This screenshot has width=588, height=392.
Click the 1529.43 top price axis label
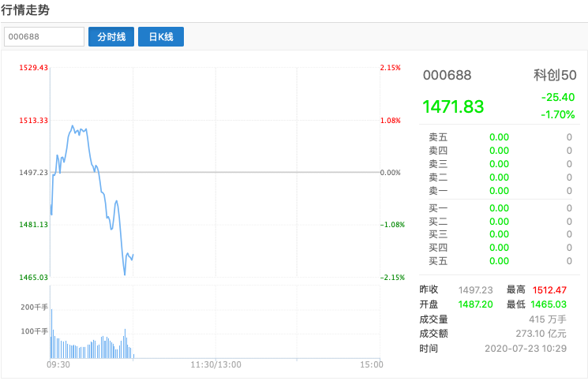click(35, 68)
